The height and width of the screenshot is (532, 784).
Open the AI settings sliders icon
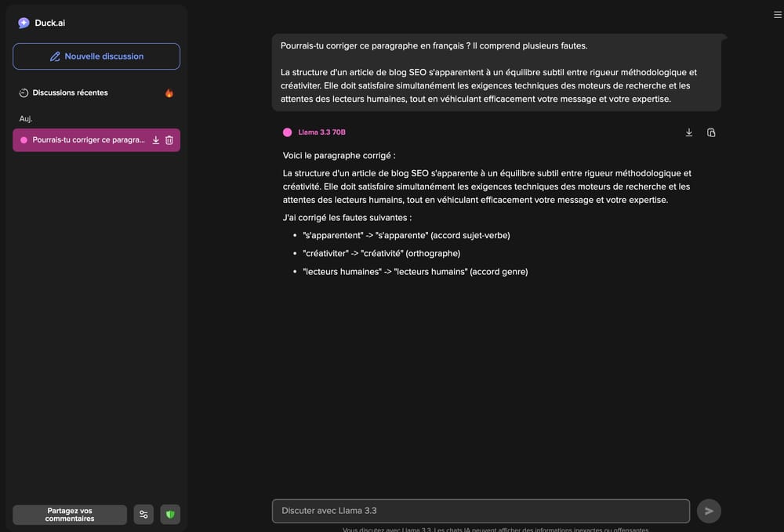coord(143,515)
